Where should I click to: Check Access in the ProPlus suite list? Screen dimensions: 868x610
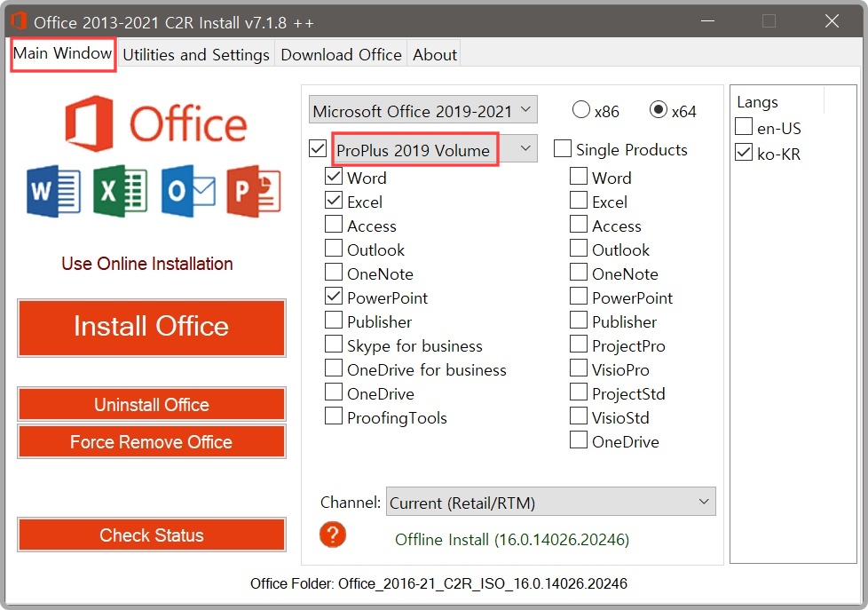pos(333,225)
